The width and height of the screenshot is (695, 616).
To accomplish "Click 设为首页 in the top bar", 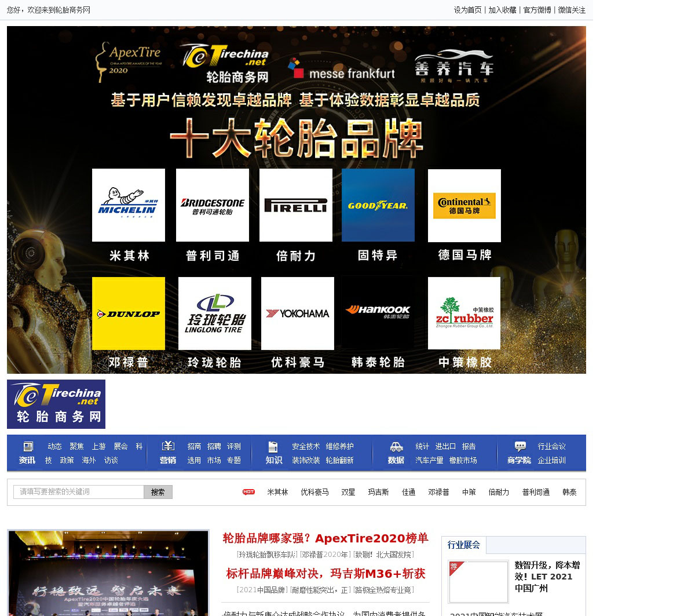I will (468, 10).
